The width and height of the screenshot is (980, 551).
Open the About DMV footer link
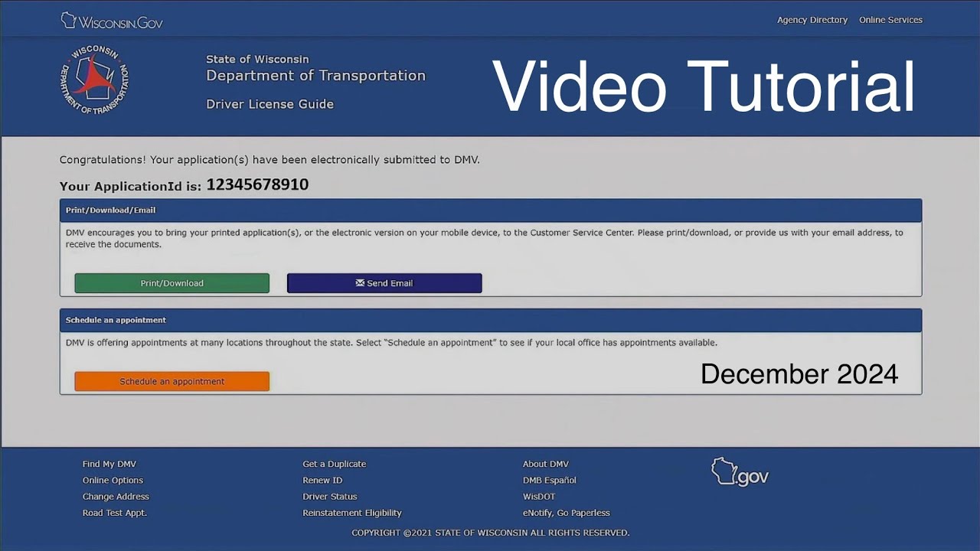[x=546, y=464]
